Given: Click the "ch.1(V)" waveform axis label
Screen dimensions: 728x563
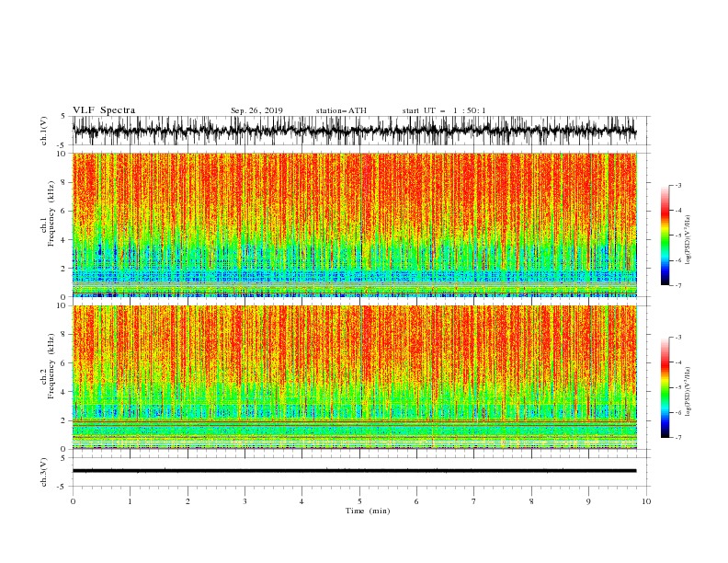Looking at the screenshot, I should point(44,131).
